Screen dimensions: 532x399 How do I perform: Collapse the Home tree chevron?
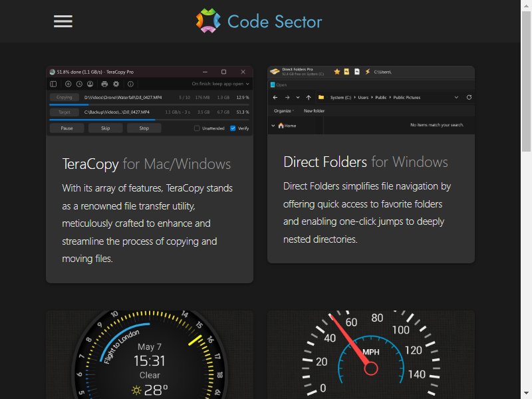coord(273,126)
